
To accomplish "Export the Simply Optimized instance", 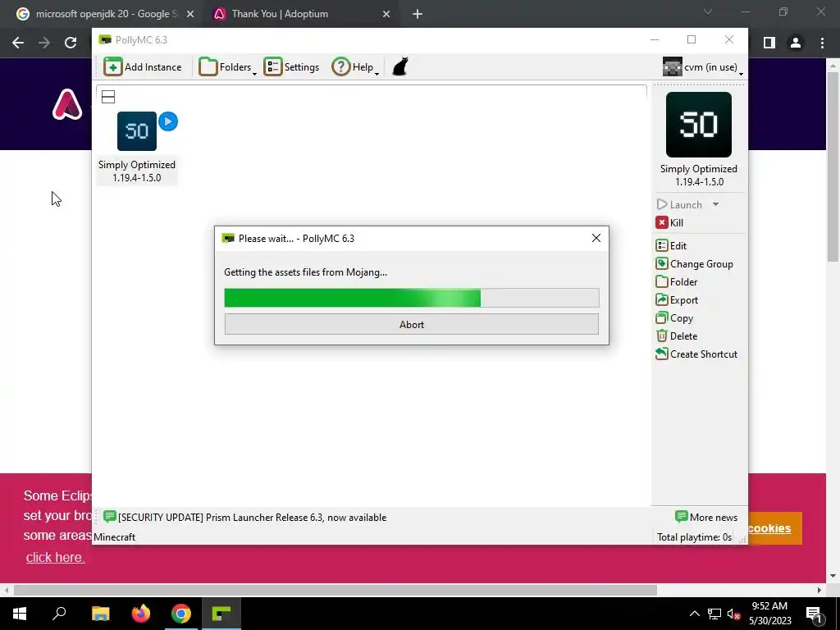I will [x=677, y=300].
